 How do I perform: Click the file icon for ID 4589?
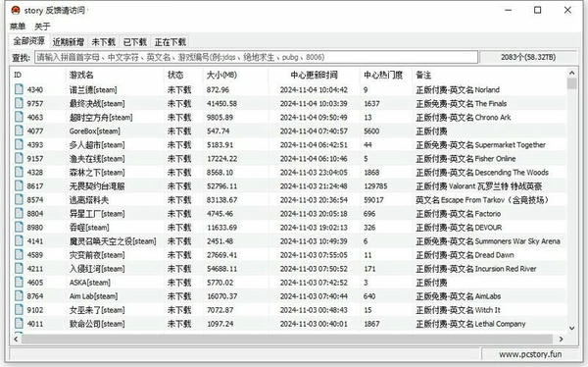[x=19, y=254]
